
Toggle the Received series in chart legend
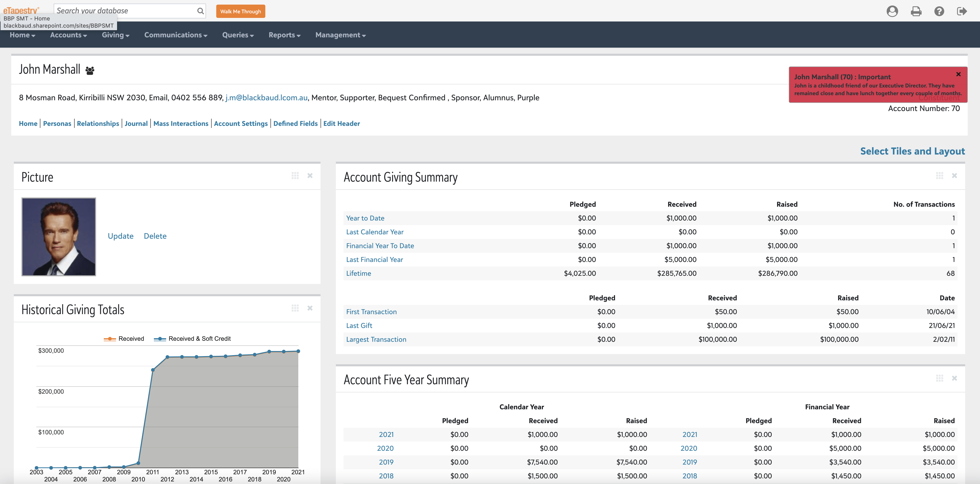[124, 338]
